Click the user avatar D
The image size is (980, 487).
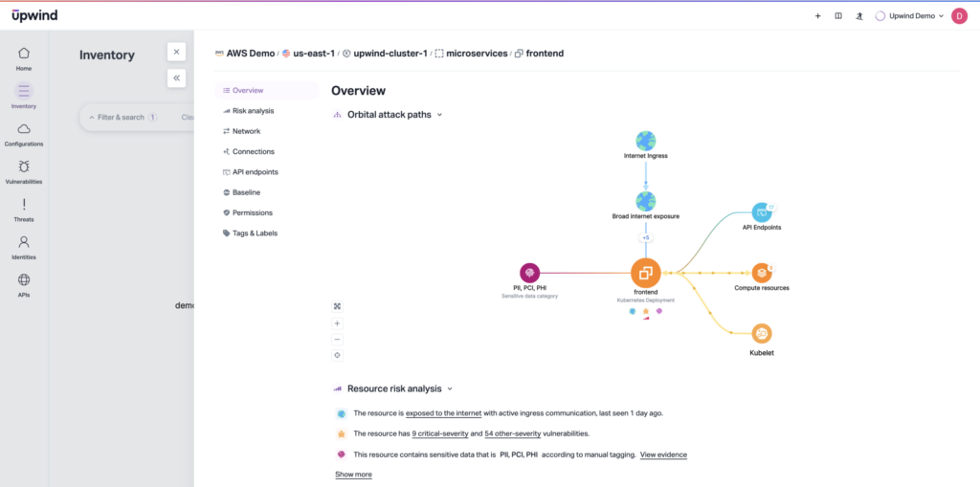pos(959,16)
